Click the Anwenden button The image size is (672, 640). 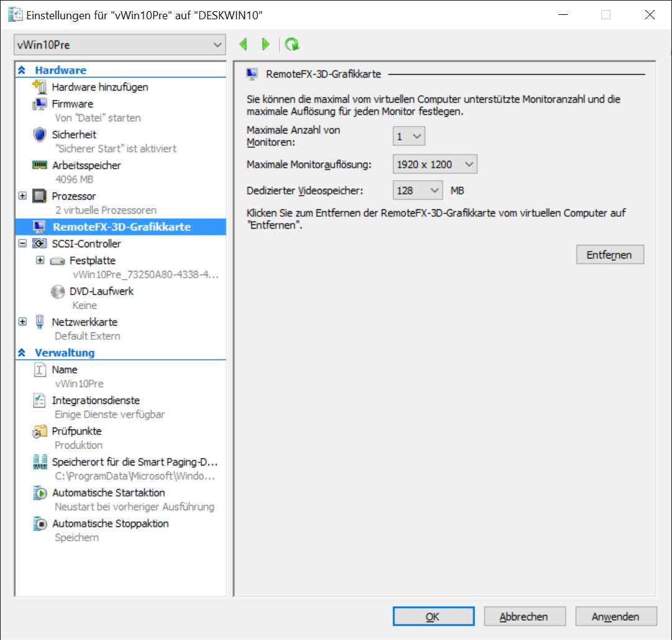coord(616,616)
